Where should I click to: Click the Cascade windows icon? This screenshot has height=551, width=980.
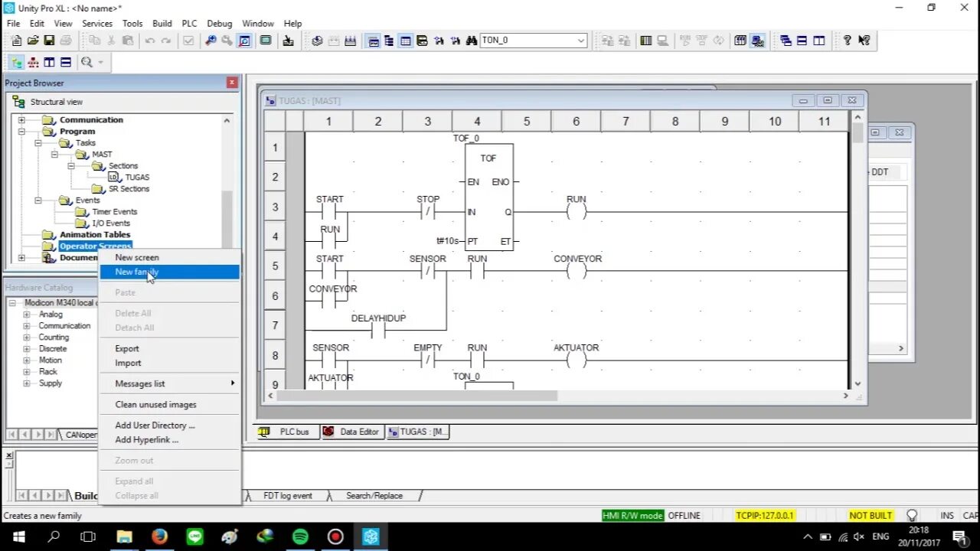point(786,41)
